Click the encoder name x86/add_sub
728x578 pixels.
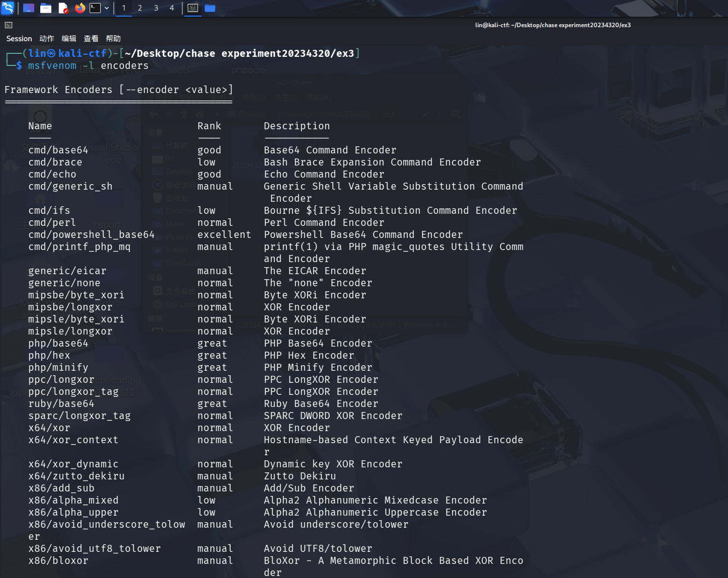click(x=61, y=488)
